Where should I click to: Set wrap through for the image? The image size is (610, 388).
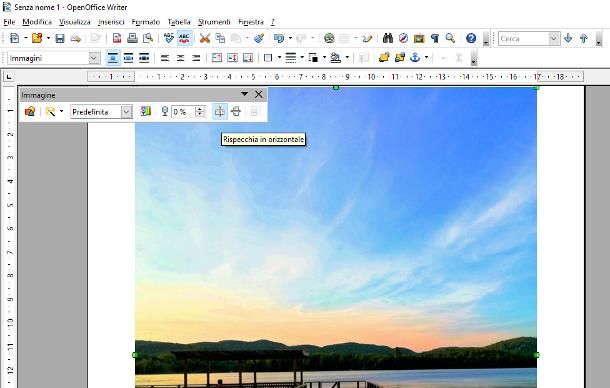(144, 58)
